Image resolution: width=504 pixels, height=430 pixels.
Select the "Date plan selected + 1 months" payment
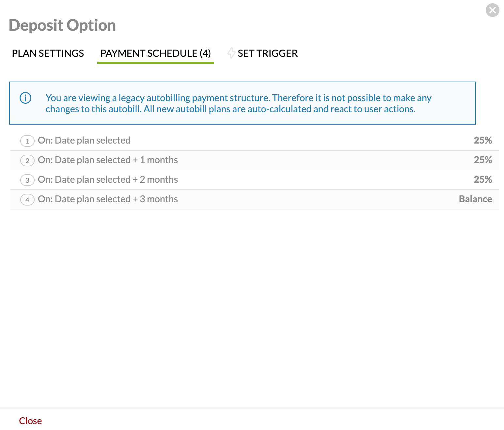108,160
